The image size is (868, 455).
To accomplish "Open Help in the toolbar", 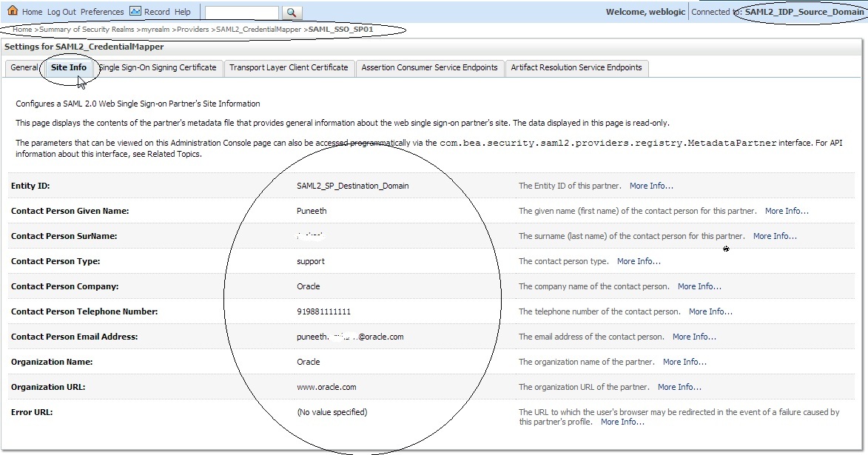I will click(182, 12).
